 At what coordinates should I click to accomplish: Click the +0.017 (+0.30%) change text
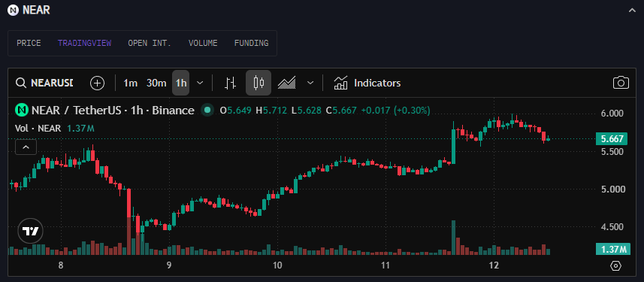(x=395, y=111)
